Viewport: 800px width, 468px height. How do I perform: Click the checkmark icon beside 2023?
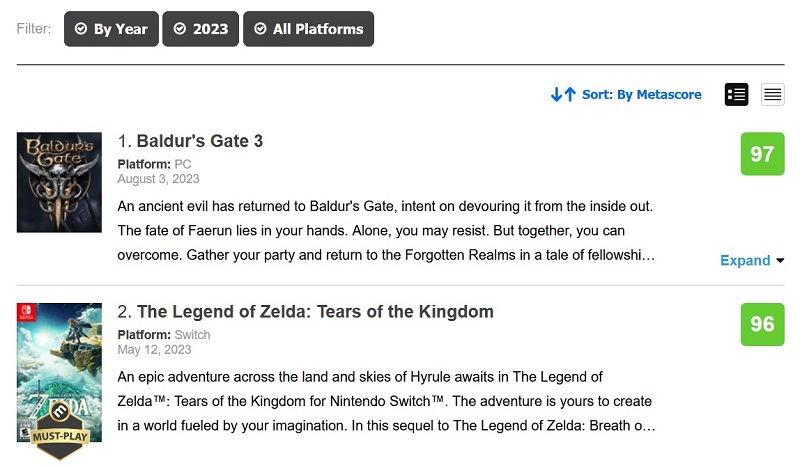pos(180,29)
